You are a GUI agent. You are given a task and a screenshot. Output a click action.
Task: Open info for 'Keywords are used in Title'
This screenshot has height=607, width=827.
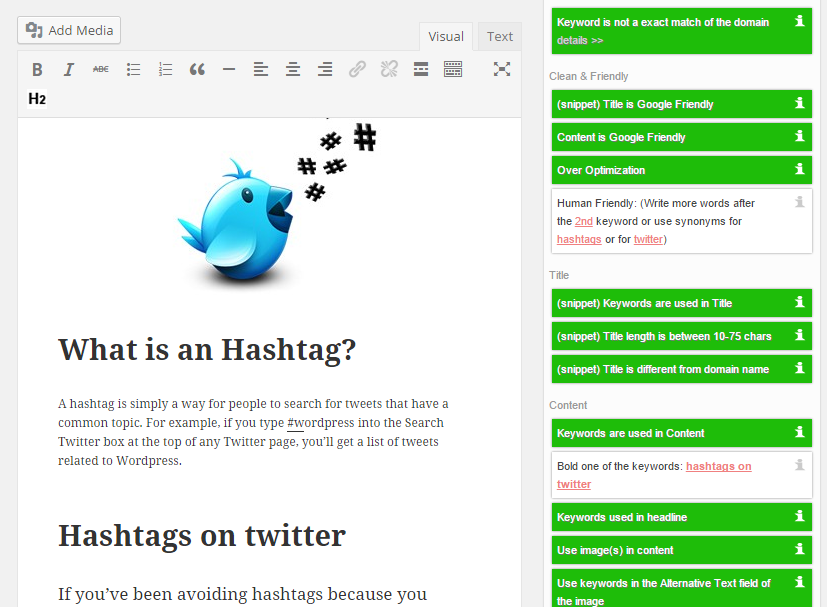pyautogui.click(x=800, y=302)
